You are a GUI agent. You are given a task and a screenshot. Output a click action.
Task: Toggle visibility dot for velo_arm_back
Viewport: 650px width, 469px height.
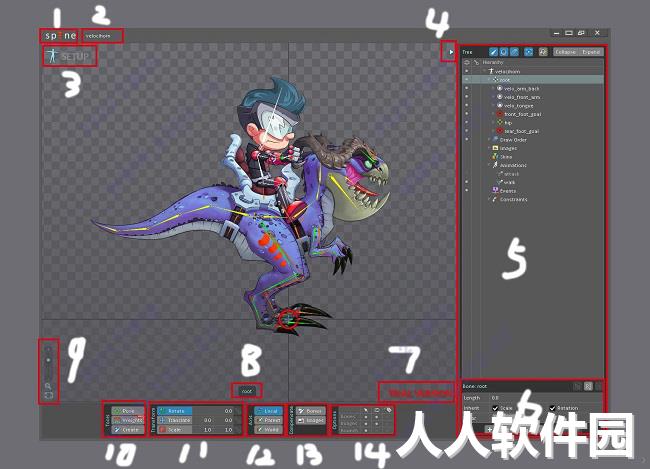(467, 88)
